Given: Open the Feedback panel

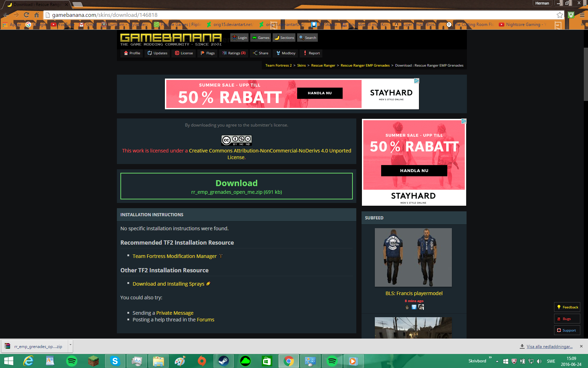Looking at the screenshot, I should [x=567, y=307].
